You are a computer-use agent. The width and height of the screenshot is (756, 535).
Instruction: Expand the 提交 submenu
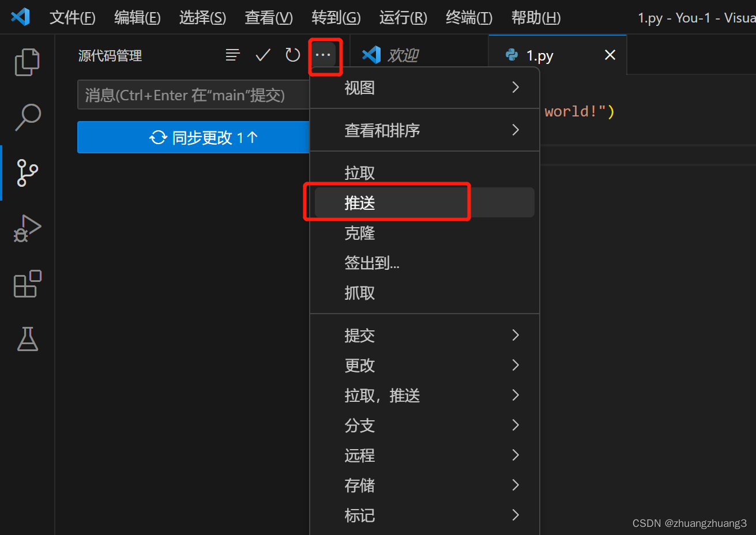424,336
